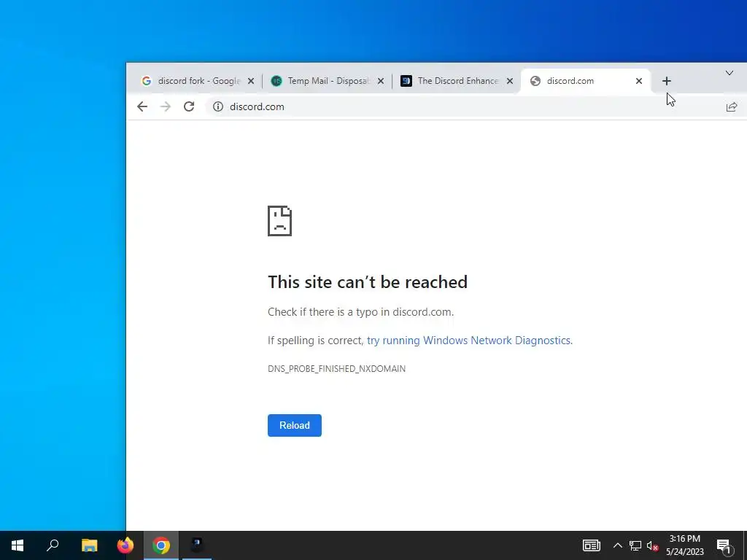Screen dimensions: 747x560
Task: Open File Explorer from taskbar
Action: [89, 545]
